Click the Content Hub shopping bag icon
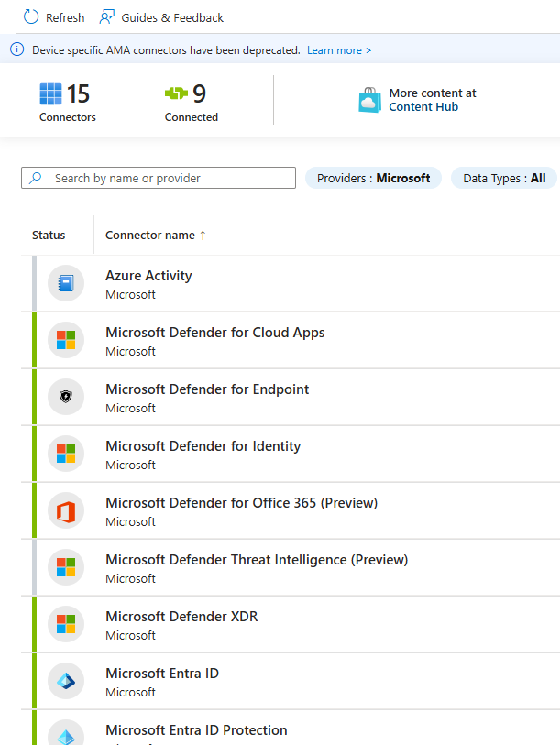560x745 pixels. tap(370, 100)
